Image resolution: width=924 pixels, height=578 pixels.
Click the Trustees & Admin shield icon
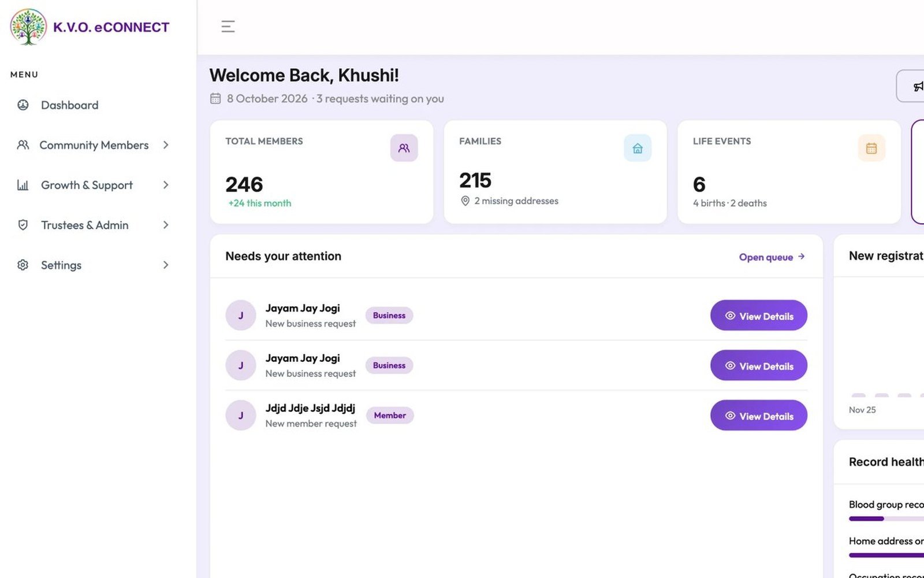point(23,225)
